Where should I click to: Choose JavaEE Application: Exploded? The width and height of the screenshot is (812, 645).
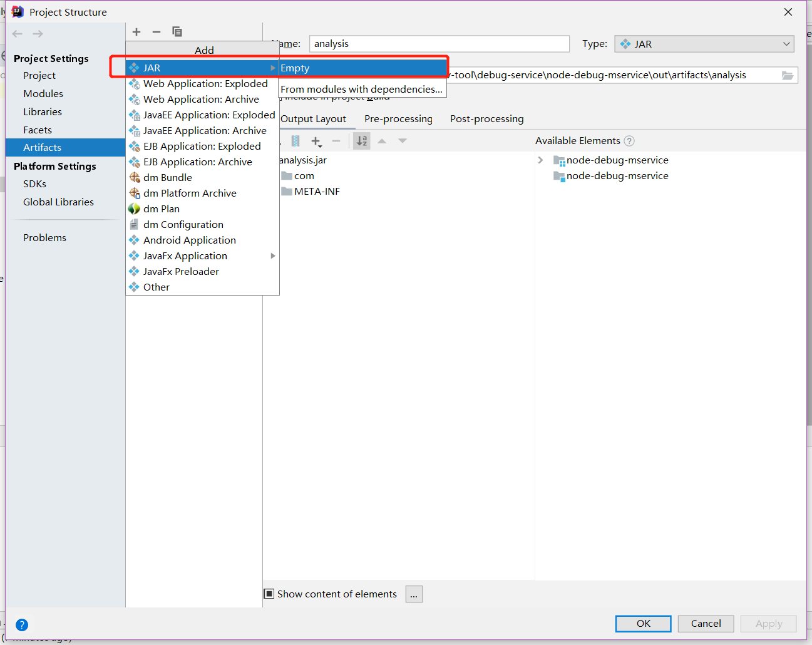[x=202, y=115]
